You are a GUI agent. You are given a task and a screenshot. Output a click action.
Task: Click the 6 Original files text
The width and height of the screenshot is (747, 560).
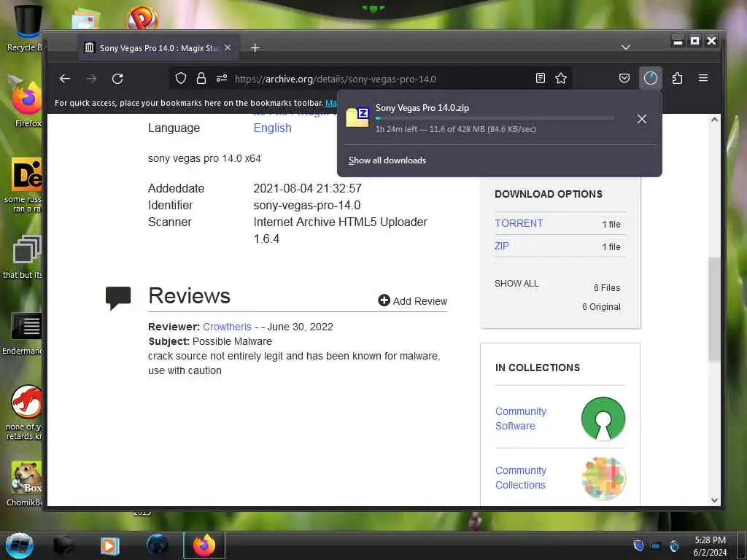601,307
